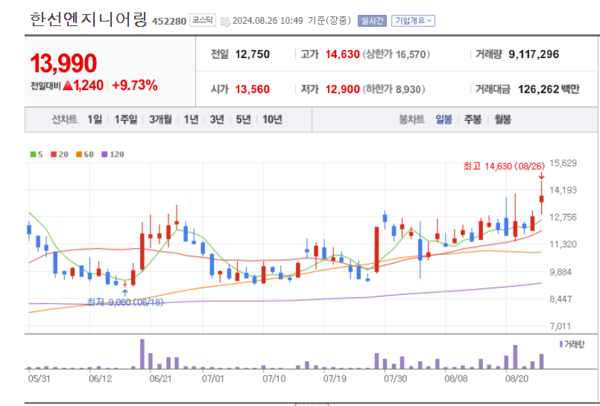Image resolution: width=600 pixels, height=406 pixels.
Task: Select the 5년 line chart tab
Action: tap(243, 120)
